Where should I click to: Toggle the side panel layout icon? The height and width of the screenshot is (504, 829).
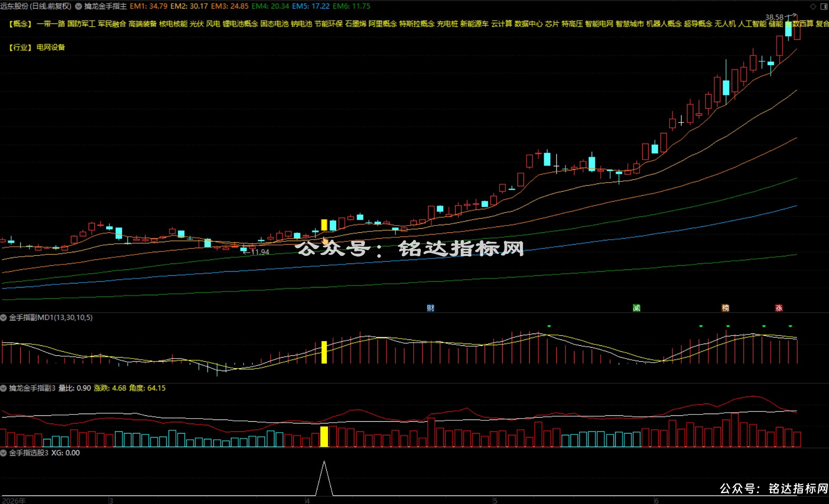tap(824, 6)
